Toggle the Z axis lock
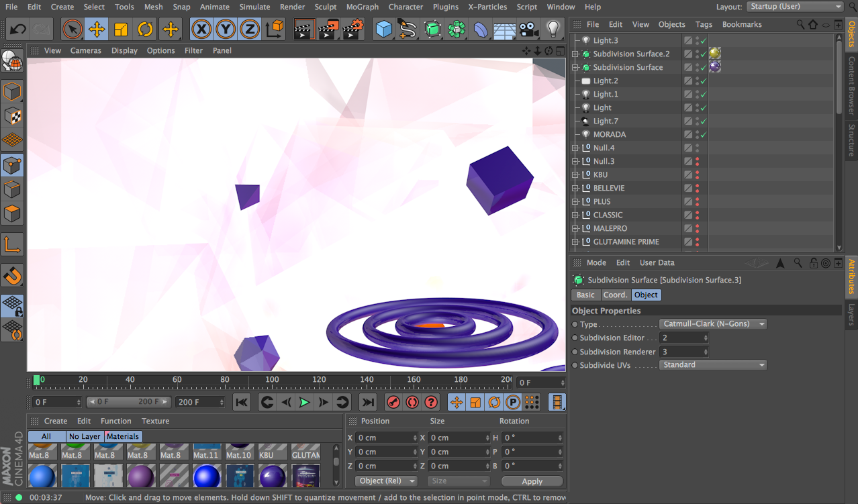Screen dimensions: 858x504 [250, 30]
